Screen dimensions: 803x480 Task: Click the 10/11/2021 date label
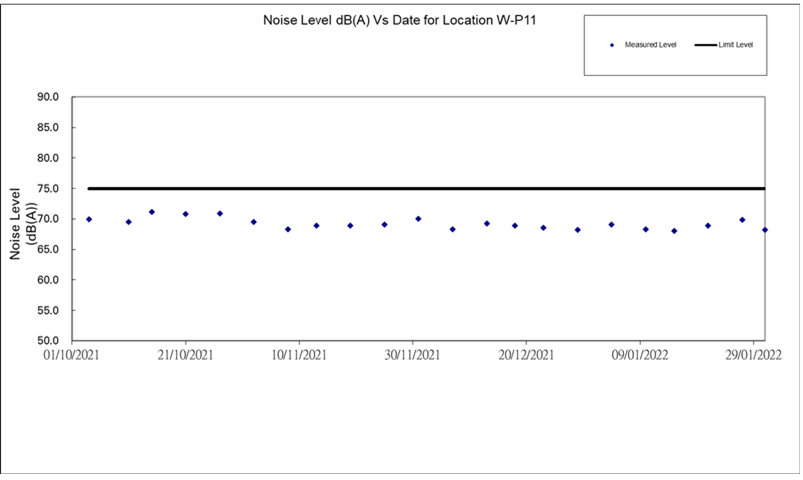[299, 355]
